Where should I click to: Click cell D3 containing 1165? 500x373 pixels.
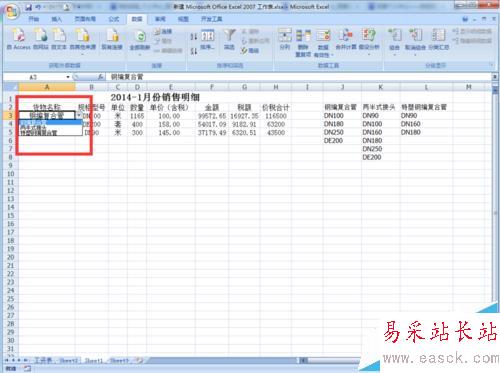tap(137, 116)
